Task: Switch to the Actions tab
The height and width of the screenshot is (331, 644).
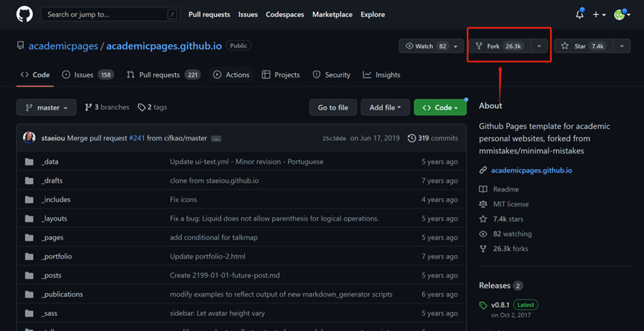Action: pyautogui.click(x=232, y=75)
